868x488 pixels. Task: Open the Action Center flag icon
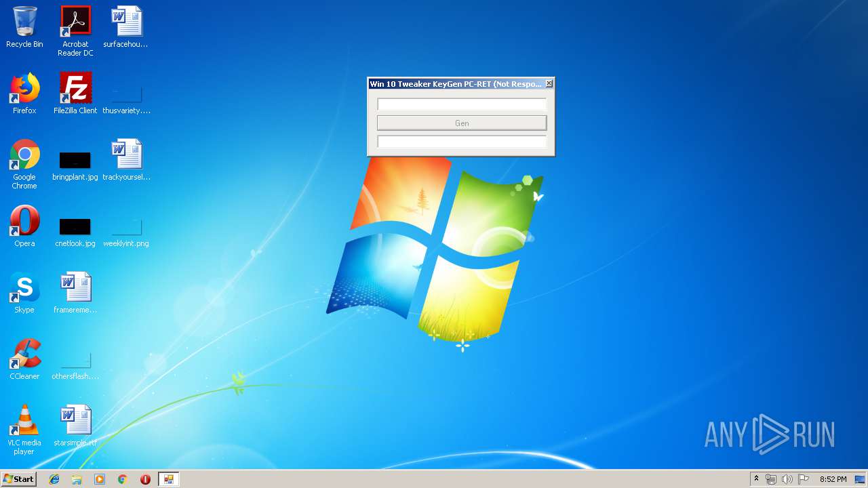pyautogui.click(x=804, y=479)
